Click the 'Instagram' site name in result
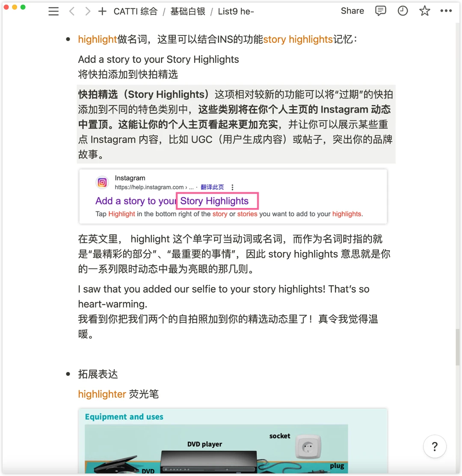 (130, 178)
